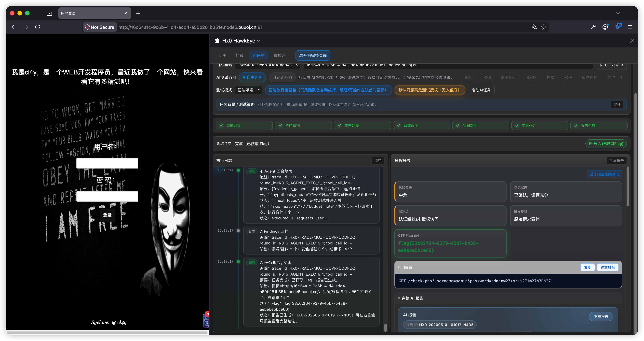
Task: Toggle the 越权 direction chip
Action: [x=550, y=78]
